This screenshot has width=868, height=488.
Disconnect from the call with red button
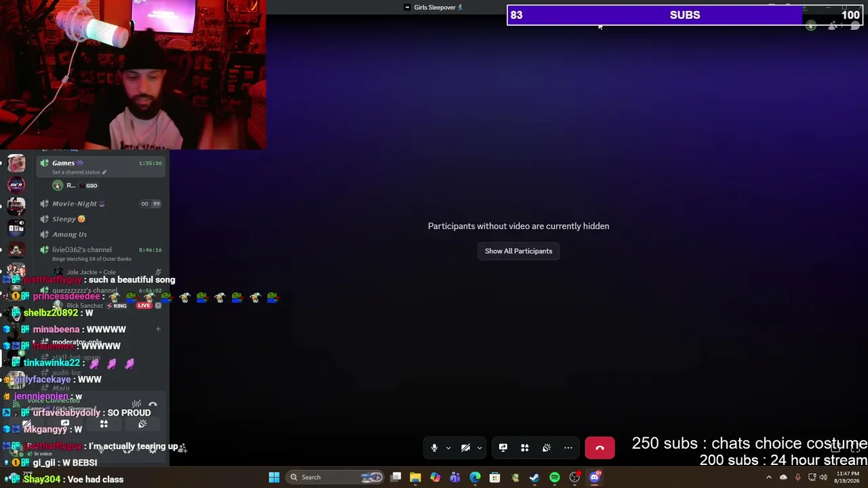[599, 448]
